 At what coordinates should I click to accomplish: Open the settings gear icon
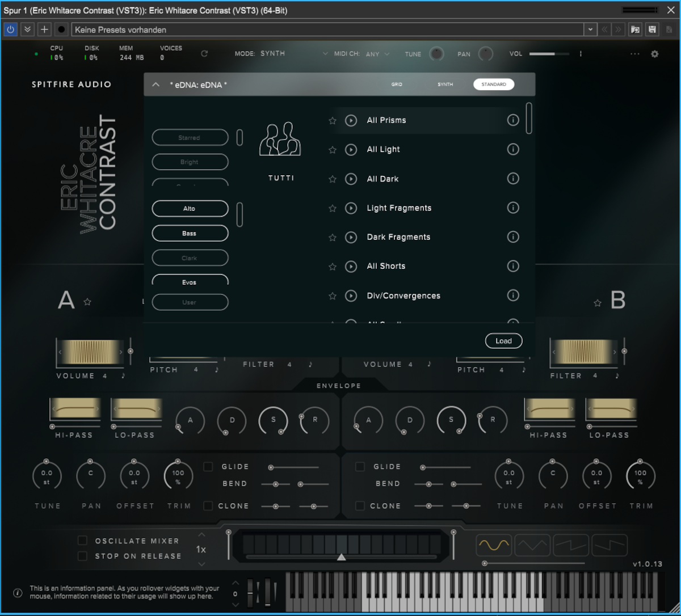654,54
